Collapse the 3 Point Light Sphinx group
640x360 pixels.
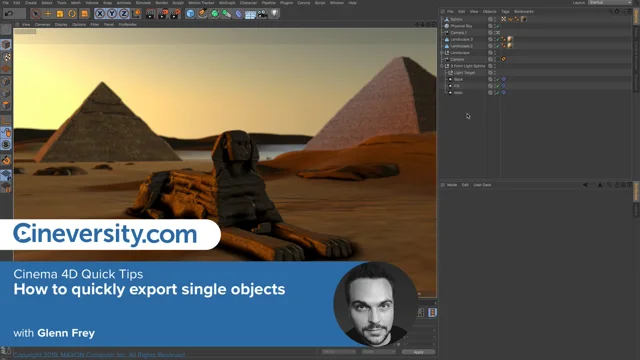(442, 66)
